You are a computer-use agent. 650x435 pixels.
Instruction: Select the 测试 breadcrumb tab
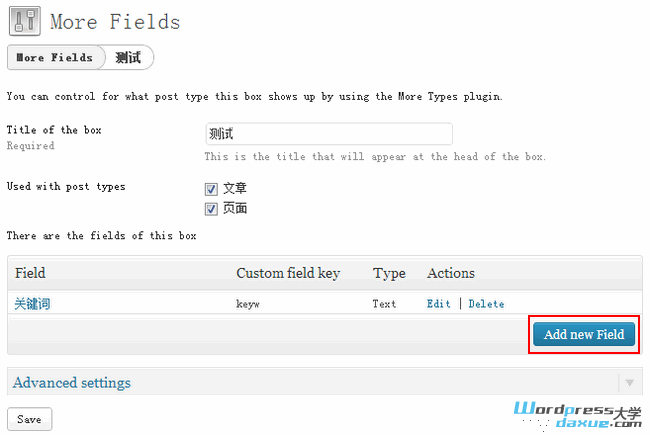[x=128, y=57]
